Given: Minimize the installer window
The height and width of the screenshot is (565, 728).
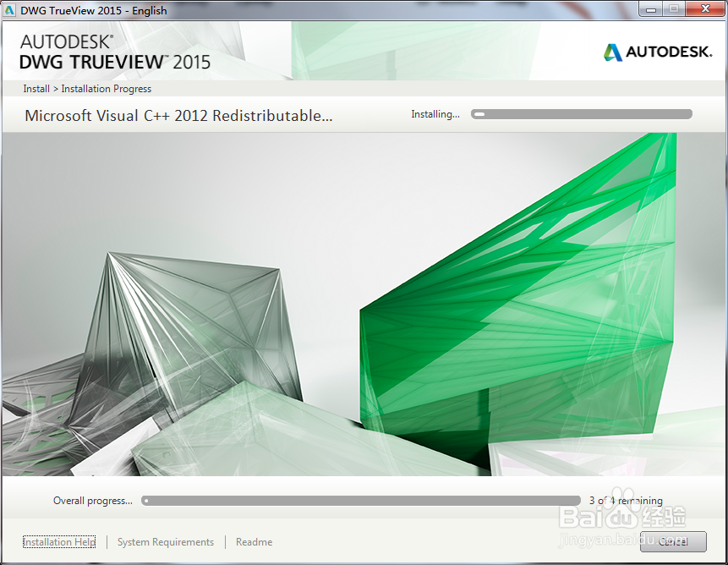Looking at the screenshot, I should [x=651, y=8].
